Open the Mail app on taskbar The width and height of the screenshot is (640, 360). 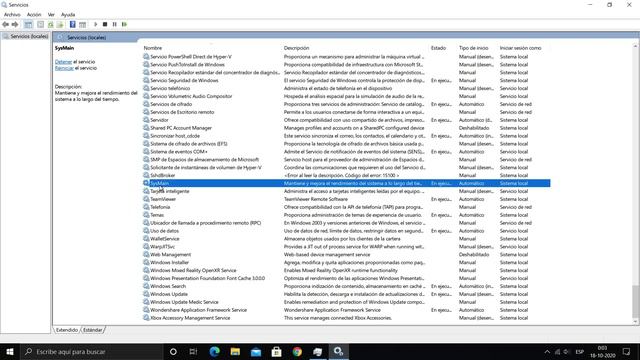tap(256, 351)
